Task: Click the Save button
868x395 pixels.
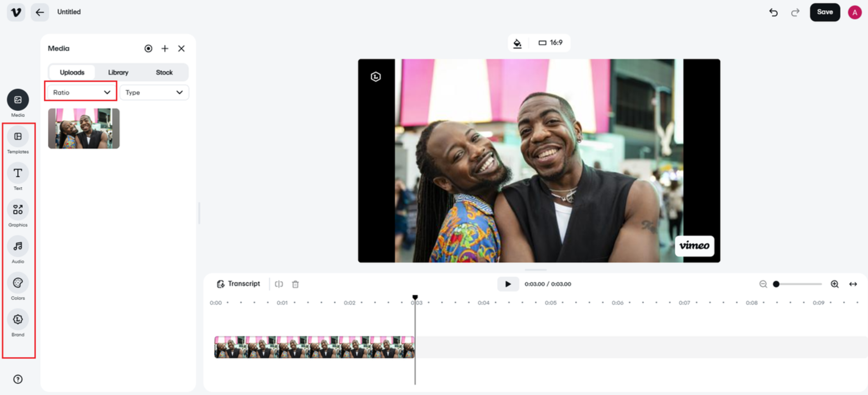Action: click(x=825, y=12)
